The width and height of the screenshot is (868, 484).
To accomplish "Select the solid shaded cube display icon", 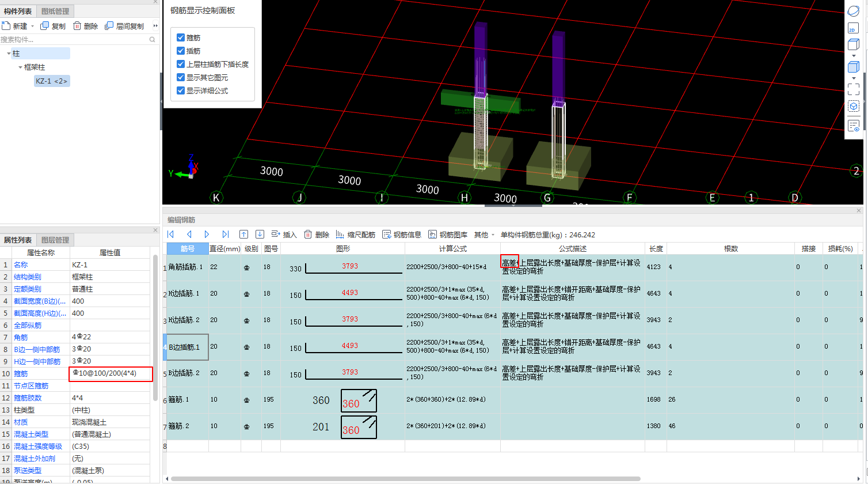I will [854, 67].
